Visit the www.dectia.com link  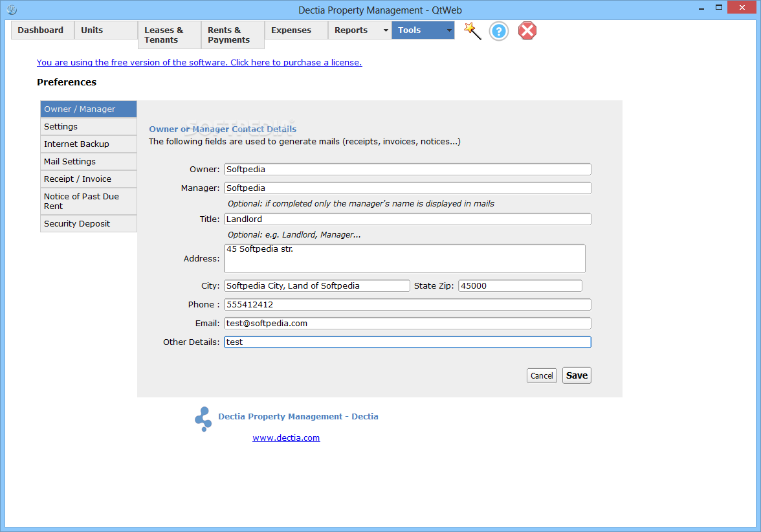coord(286,438)
